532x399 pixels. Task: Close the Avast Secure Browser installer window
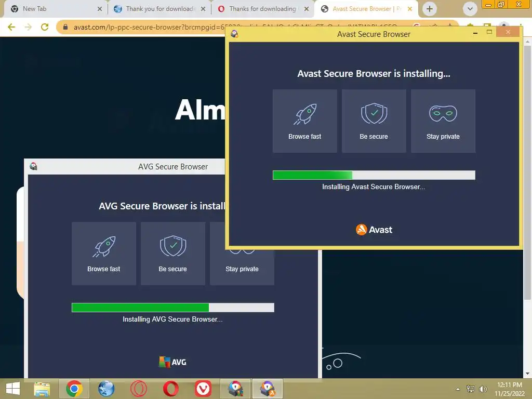[x=508, y=32]
